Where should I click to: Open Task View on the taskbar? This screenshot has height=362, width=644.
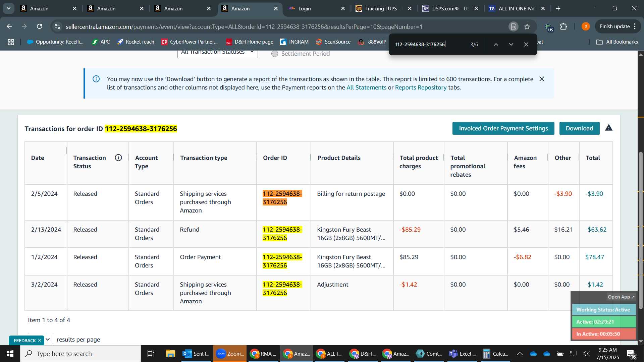[x=151, y=354]
